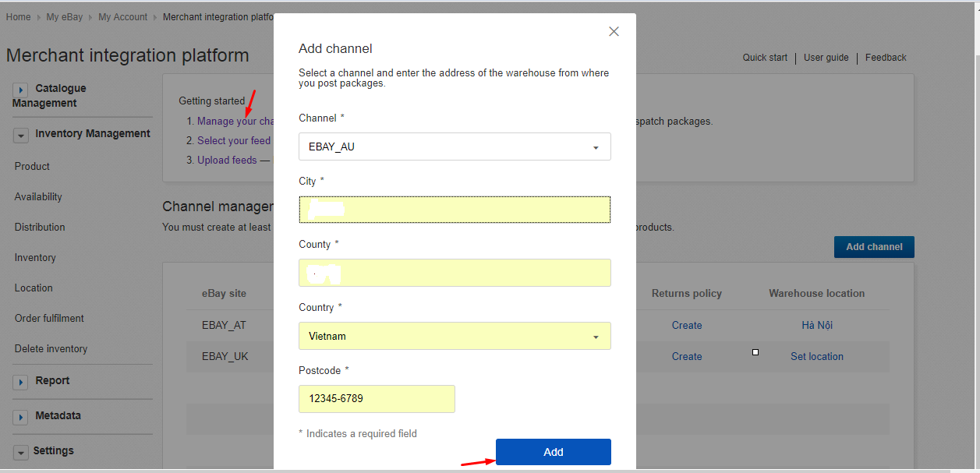Select the EBAY_UK table cell
Screen dimensions: 980x473
[225, 357]
